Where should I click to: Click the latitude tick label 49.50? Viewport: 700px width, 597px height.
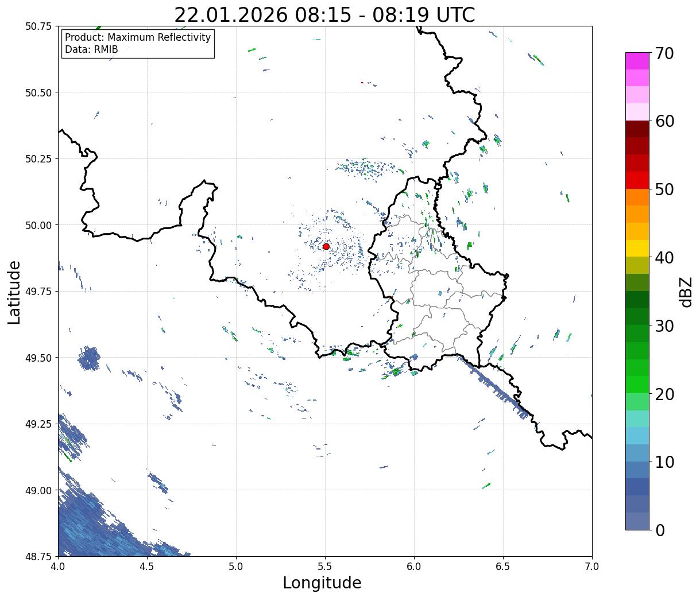click(38, 358)
